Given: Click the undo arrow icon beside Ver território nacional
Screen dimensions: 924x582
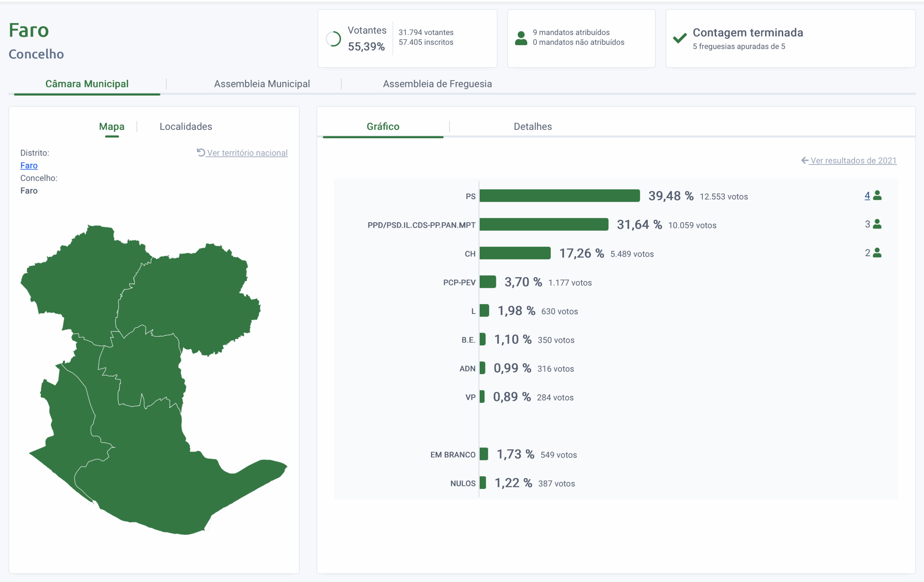Looking at the screenshot, I should 201,152.
